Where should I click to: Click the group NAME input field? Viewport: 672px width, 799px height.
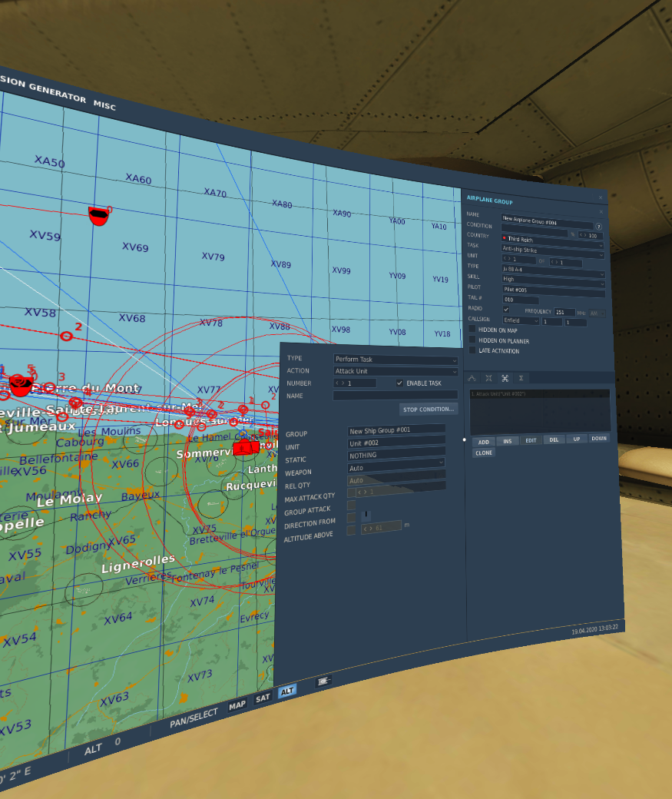pyautogui.click(x=547, y=221)
